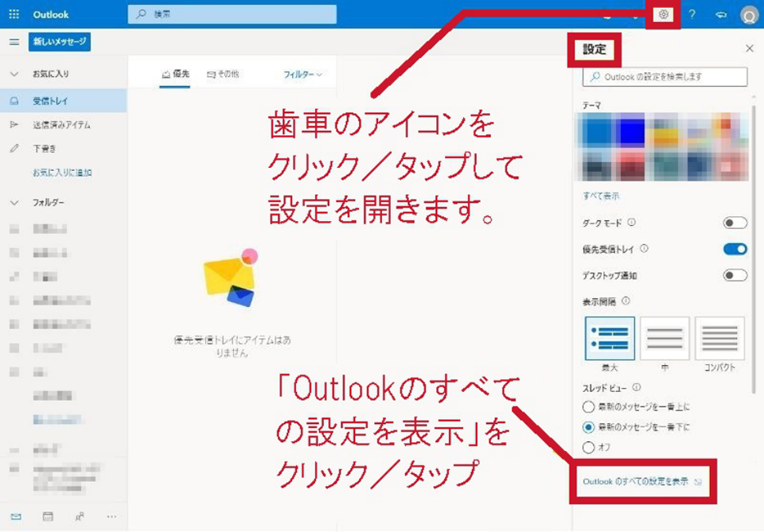The height and width of the screenshot is (532, 764).
Task: Select the bright blue theme swatch
Action: [x=630, y=130]
